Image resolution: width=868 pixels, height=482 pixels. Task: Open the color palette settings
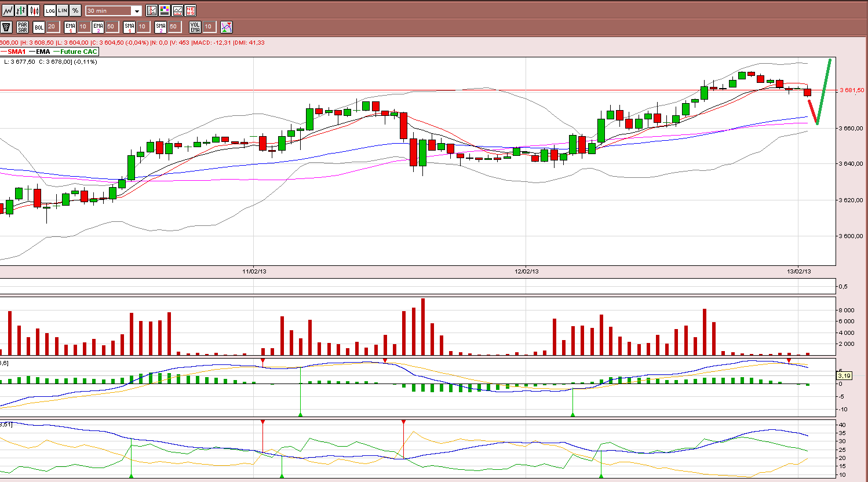[x=165, y=10]
